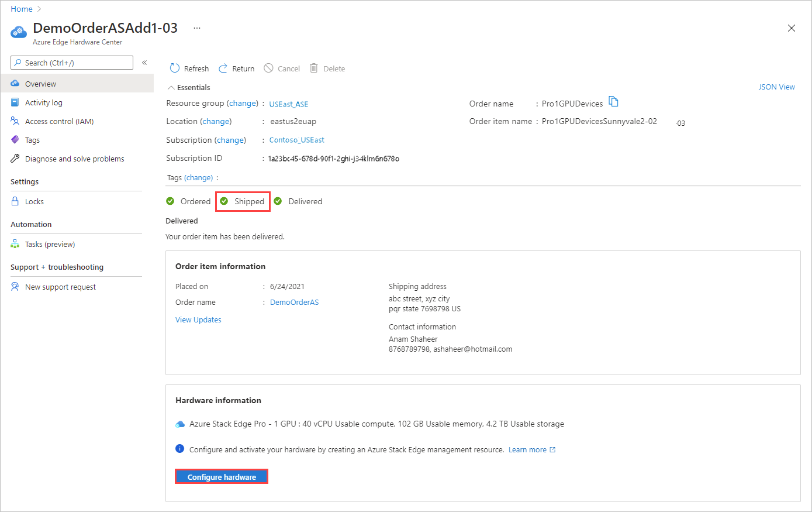
Task: Click the Refresh toolbar label
Action: (x=196, y=68)
